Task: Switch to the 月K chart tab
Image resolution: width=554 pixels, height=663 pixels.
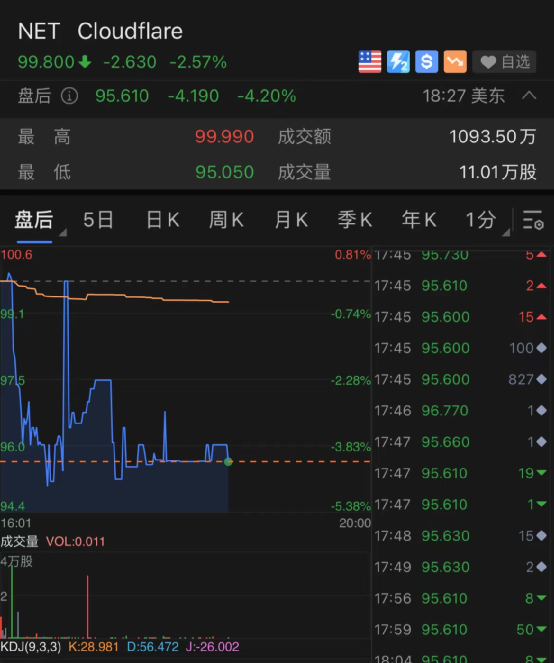Action: (291, 220)
